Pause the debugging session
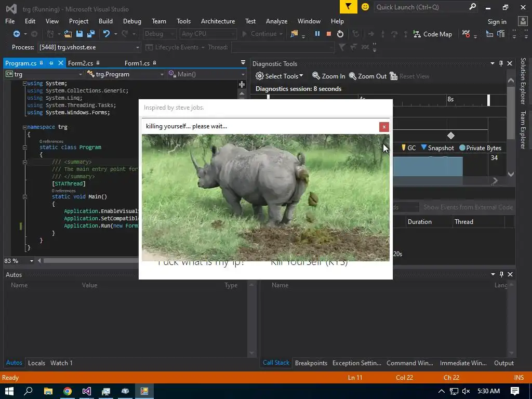This screenshot has height=399, width=532. (x=317, y=34)
